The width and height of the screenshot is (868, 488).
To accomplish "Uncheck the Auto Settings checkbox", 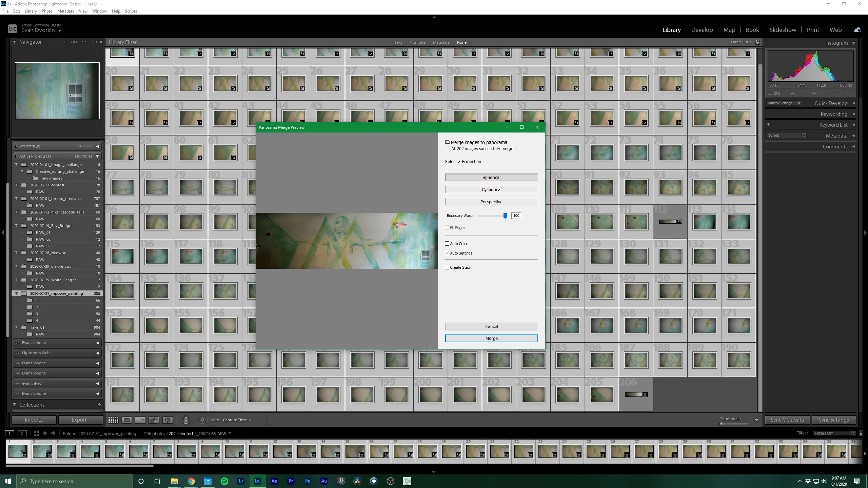I will click(x=447, y=253).
